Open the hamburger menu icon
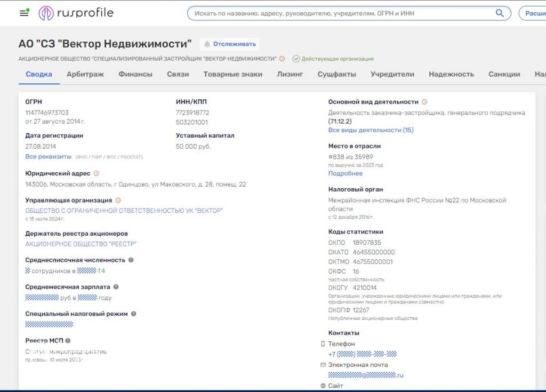The width and height of the screenshot is (546, 392). tap(24, 13)
